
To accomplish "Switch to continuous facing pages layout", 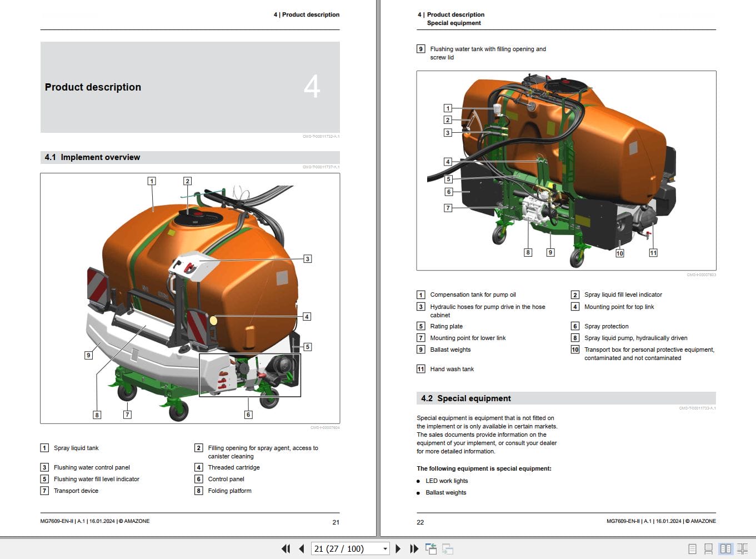I will pyautogui.click(x=742, y=549).
